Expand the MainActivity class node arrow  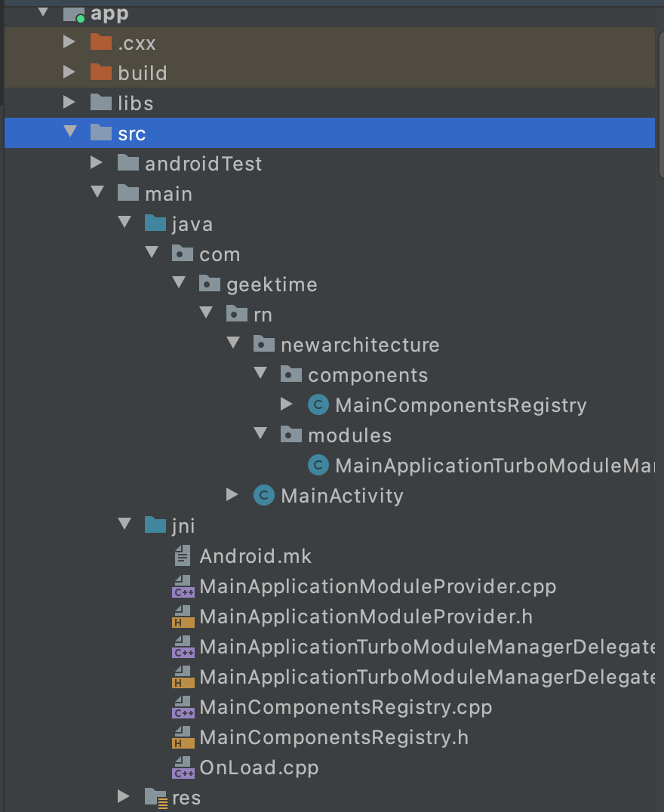tap(232, 495)
